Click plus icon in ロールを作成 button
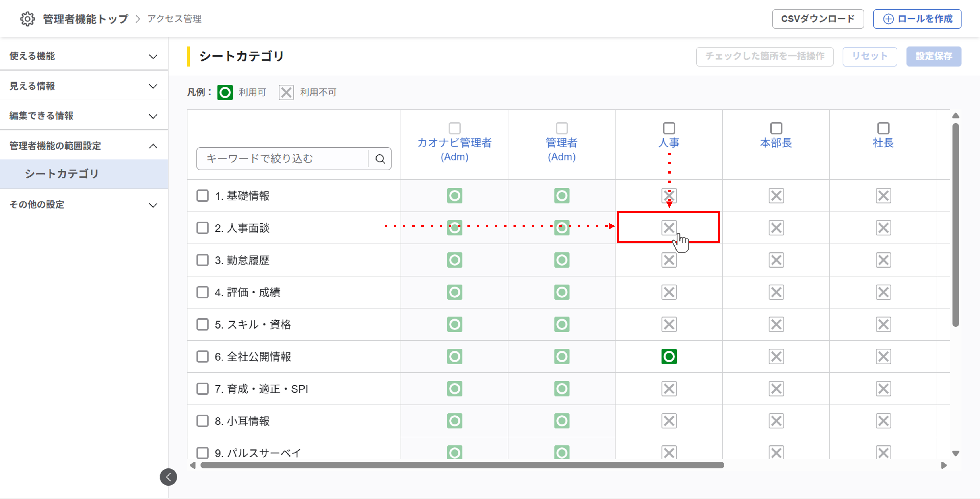 tap(888, 19)
